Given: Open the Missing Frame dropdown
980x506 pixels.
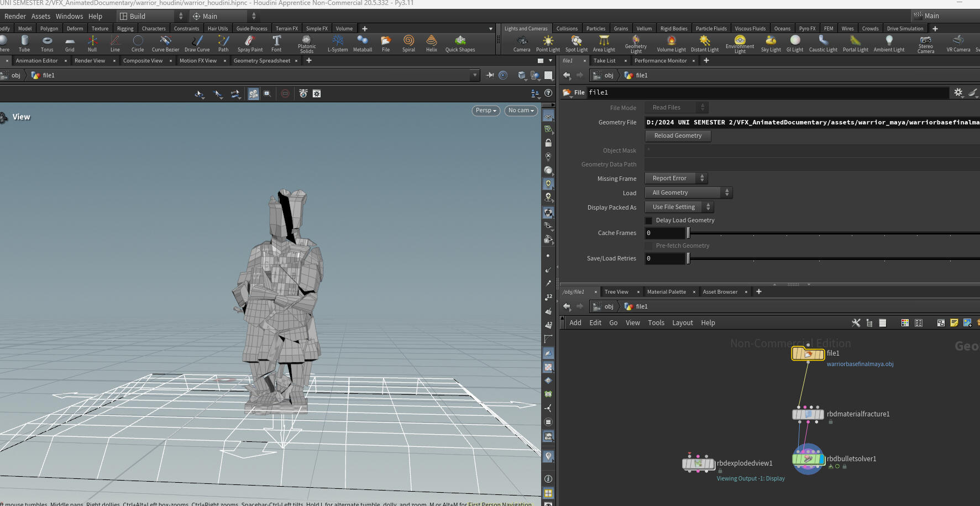Looking at the screenshot, I should pos(676,179).
